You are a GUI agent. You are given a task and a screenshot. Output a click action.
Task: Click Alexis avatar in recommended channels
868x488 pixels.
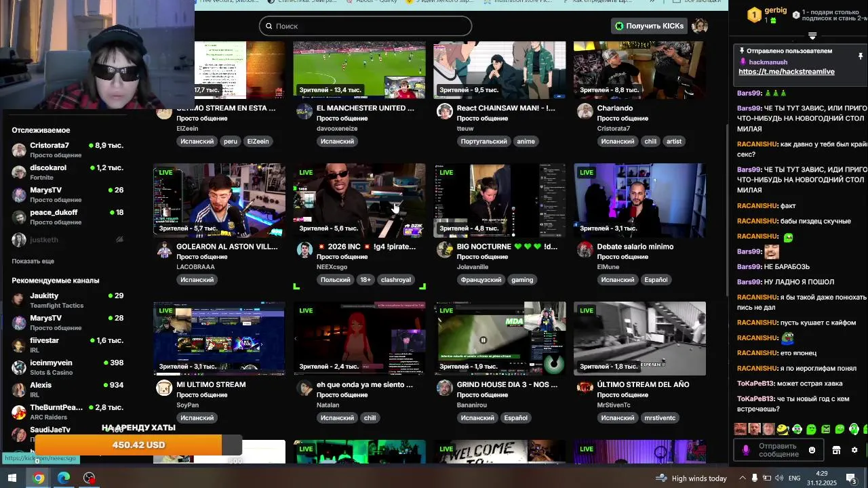(x=19, y=390)
